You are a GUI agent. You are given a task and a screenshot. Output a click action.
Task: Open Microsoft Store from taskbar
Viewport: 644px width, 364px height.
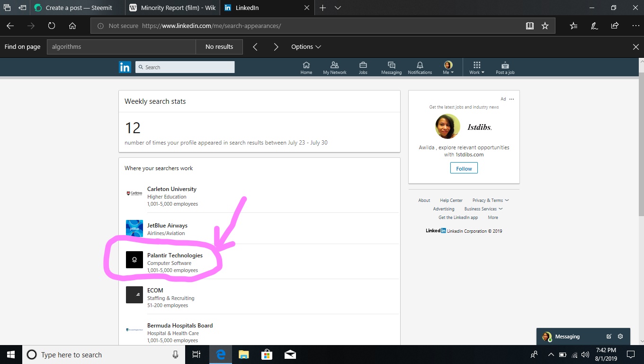click(x=267, y=355)
